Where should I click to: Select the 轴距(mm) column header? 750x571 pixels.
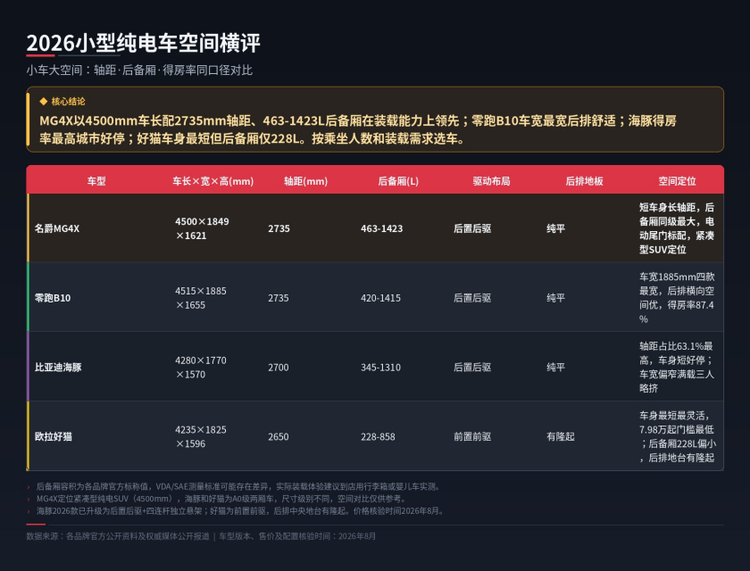coord(306,181)
